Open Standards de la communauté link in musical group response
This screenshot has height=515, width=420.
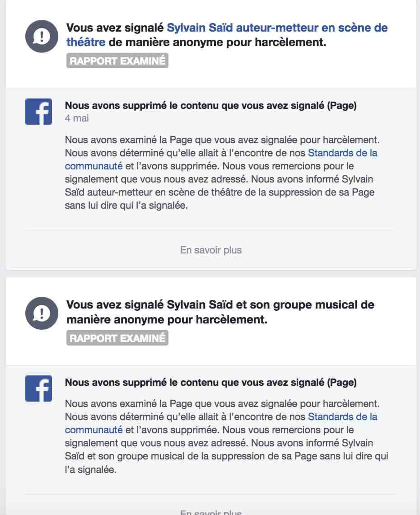coord(342,417)
